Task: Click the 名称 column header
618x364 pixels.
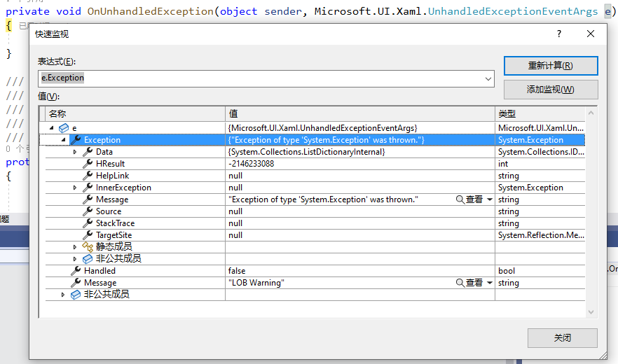Action: point(135,114)
